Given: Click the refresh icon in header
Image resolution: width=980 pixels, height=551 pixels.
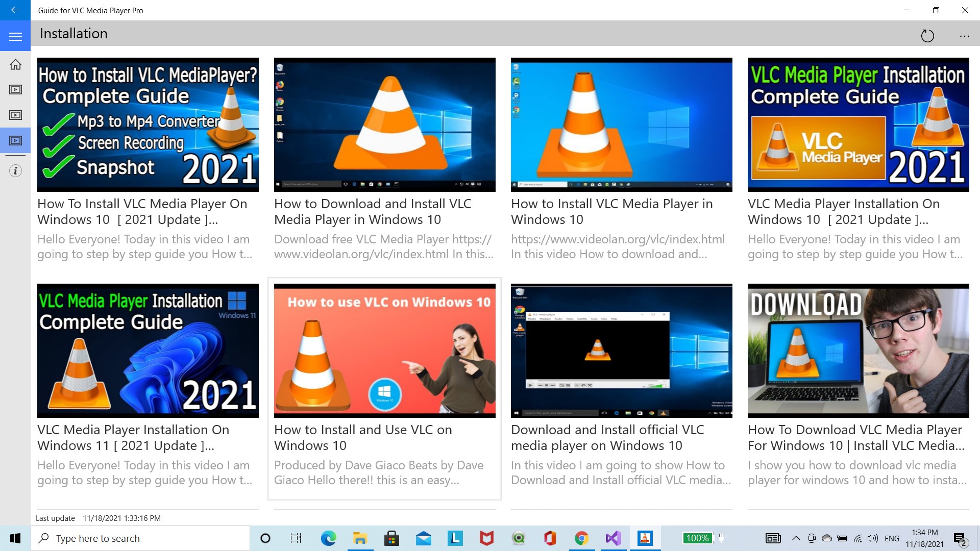Looking at the screenshot, I should click(x=927, y=36).
